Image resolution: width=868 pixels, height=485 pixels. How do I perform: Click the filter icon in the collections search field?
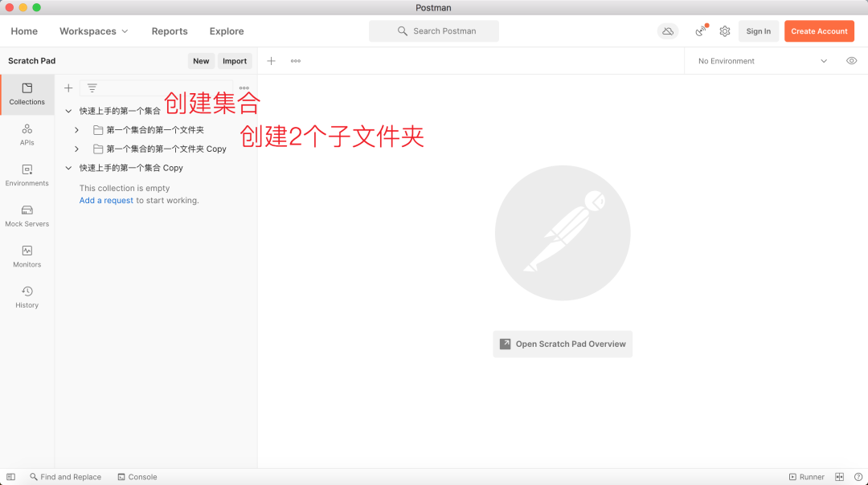(92, 88)
